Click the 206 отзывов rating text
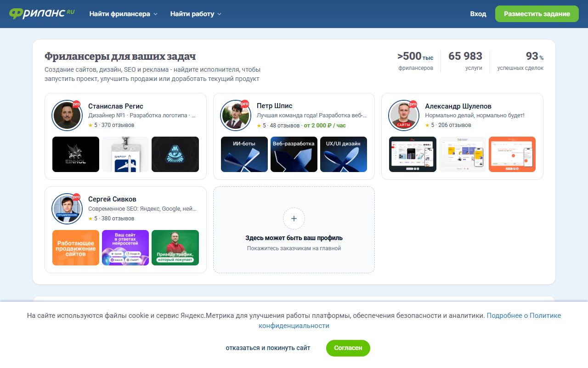588x368 pixels. (x=455, y=125)
